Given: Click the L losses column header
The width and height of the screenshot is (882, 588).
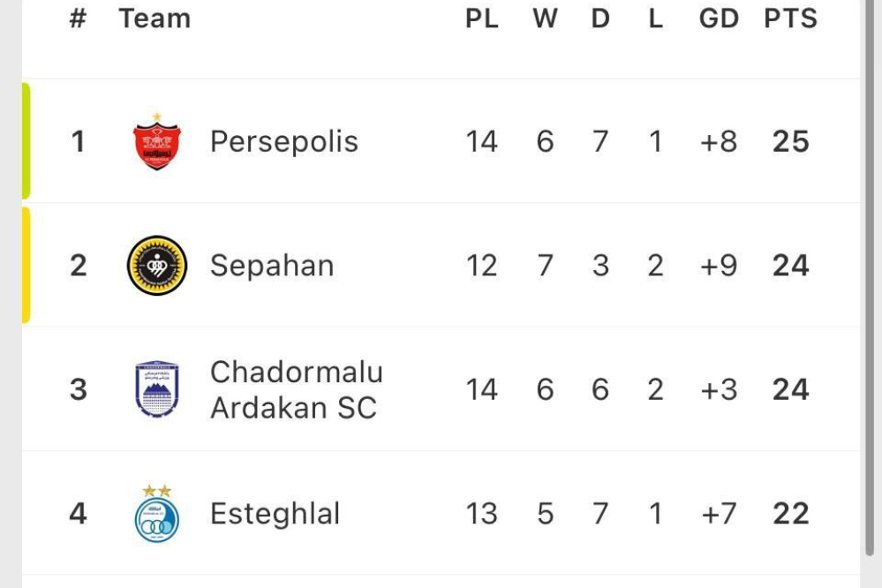Looking at the screenshot, I should click(x=655, y=19).
